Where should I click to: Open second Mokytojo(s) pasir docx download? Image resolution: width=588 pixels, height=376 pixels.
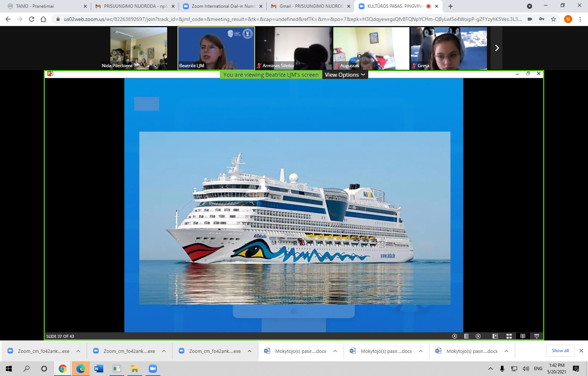point(381,351)
